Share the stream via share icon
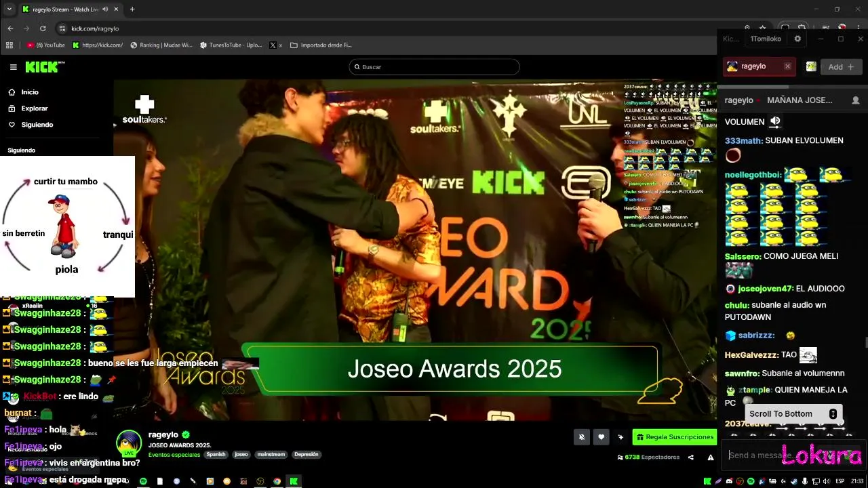 click(x=691, y=457)
